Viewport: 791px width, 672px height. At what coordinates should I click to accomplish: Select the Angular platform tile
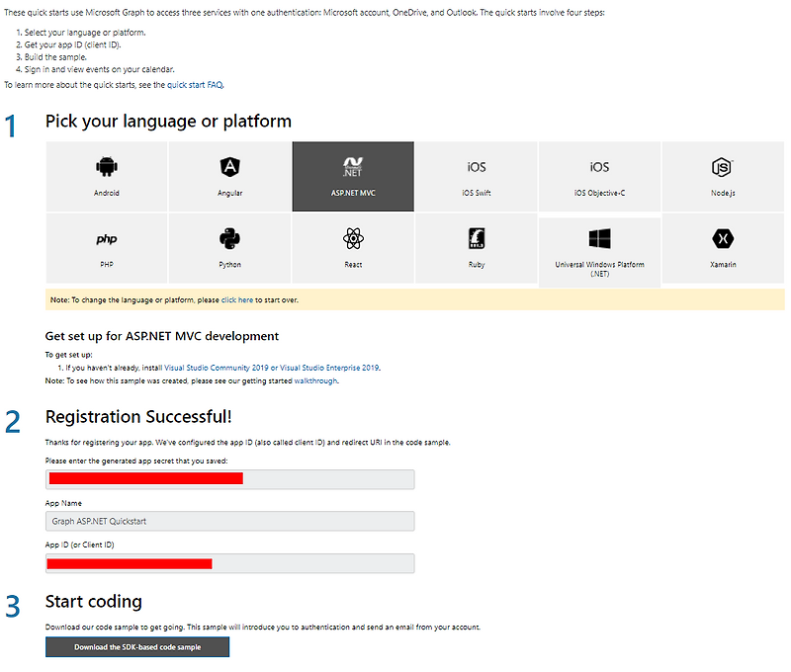pyautogui.click(x=229, y=176)
